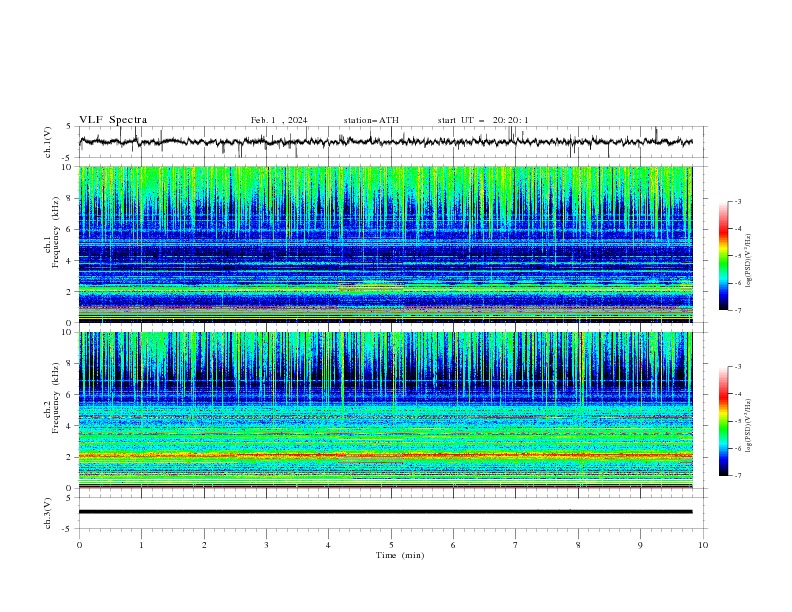This screenshot has height=612, width=792.
Task: Click time axis tick label "4"
Action: pyautogui.click(x=328, y=545)
